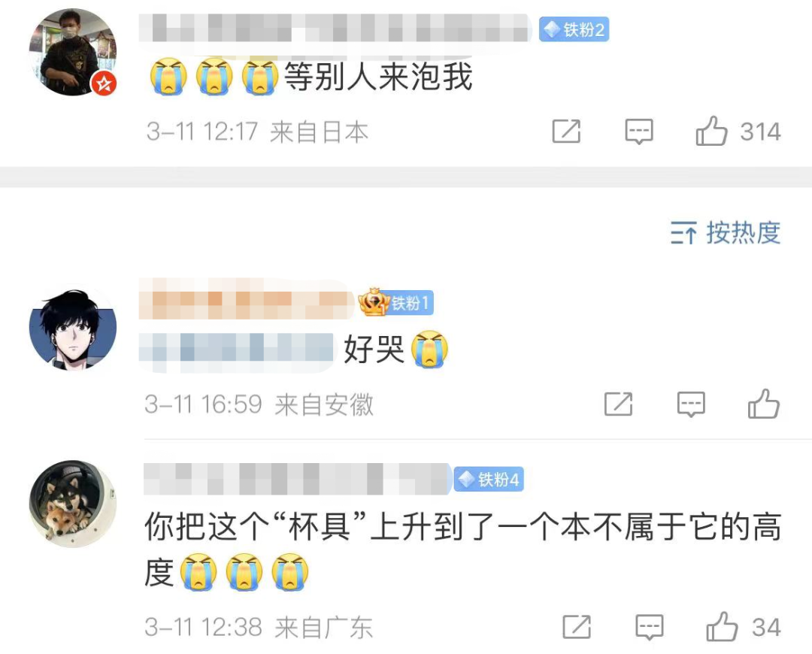This screenshot has width=812, height=654.
Task: Click the sort arrows icon beside 按热度
Action: [x=683, y=232]
